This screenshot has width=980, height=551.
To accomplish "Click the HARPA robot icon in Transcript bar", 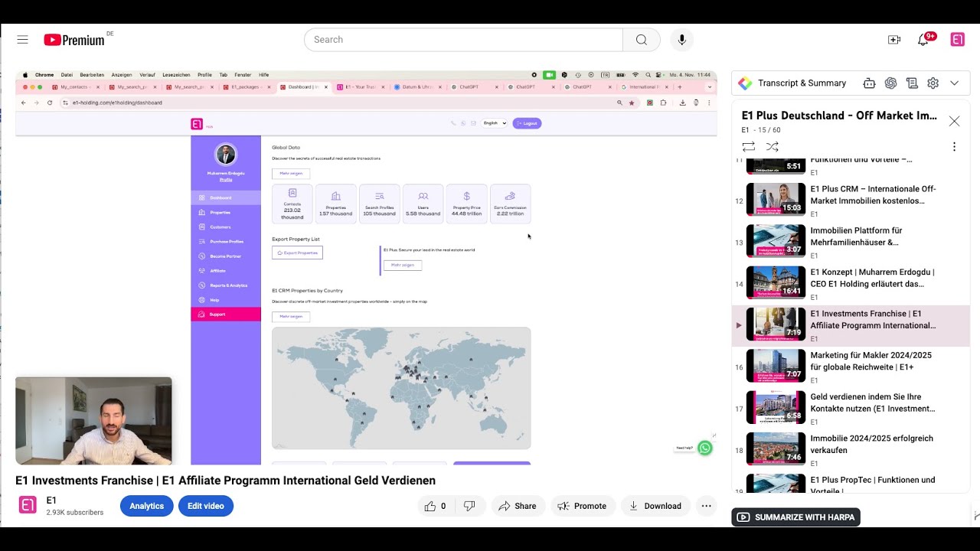I will click(x=869, y=83).
